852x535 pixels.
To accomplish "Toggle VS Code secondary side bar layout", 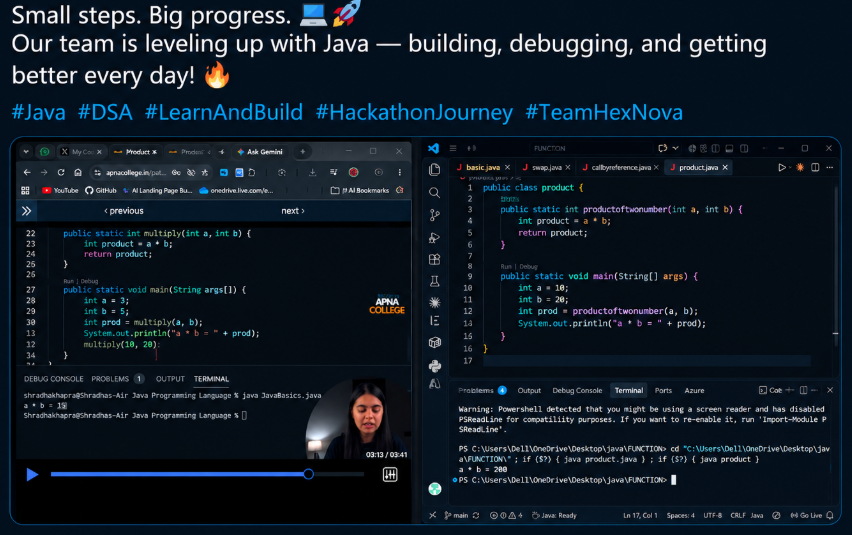I will coord(744,148).
